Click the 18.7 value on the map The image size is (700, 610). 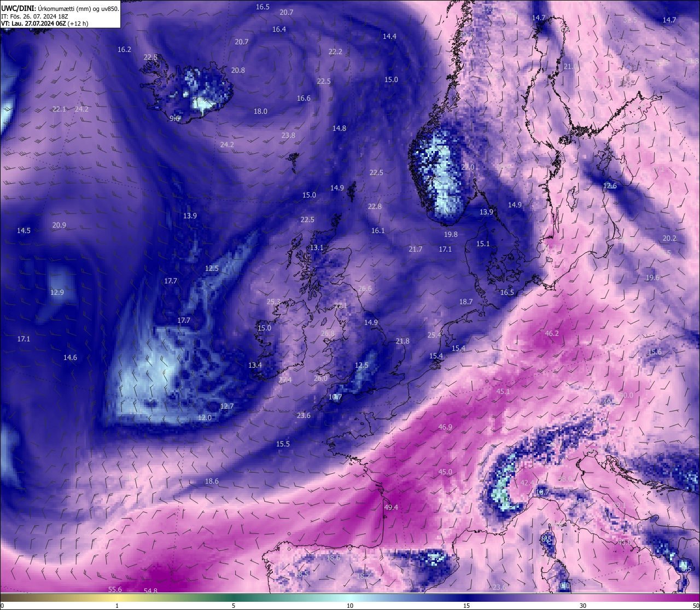click(x=465, y=302)
